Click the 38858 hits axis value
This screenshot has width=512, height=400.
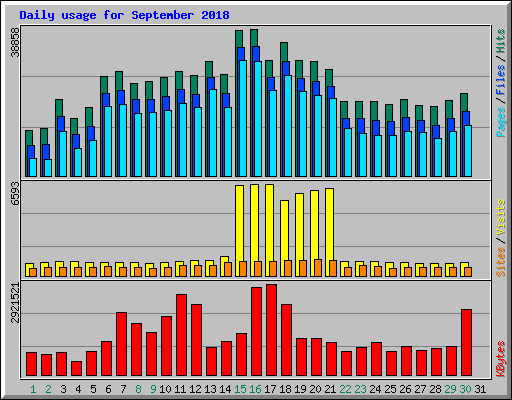(x=15, y=42)
